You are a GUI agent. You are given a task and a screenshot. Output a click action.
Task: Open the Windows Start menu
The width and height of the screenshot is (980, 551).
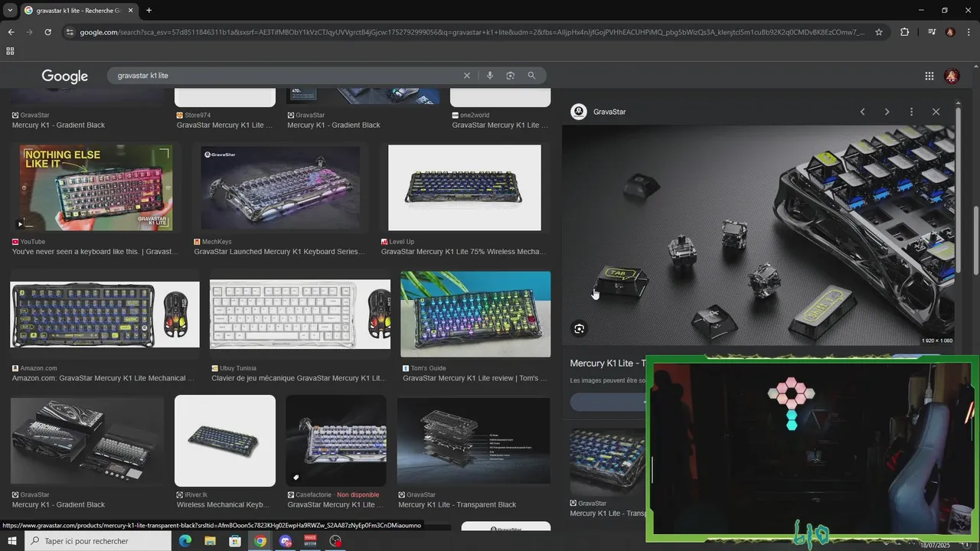pyautogui.click(x=12, y=541)
